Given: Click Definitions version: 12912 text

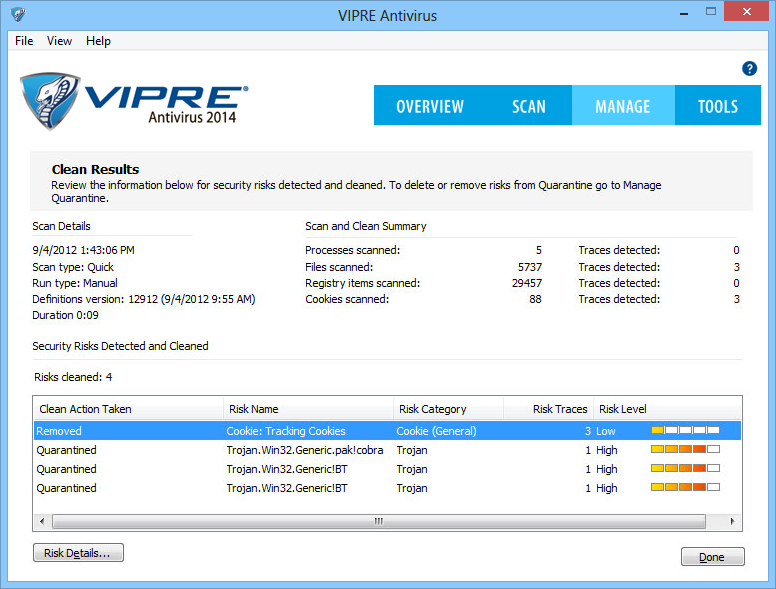Looking at the screenshot, I should pyautogui.click(x=144, y=299).
